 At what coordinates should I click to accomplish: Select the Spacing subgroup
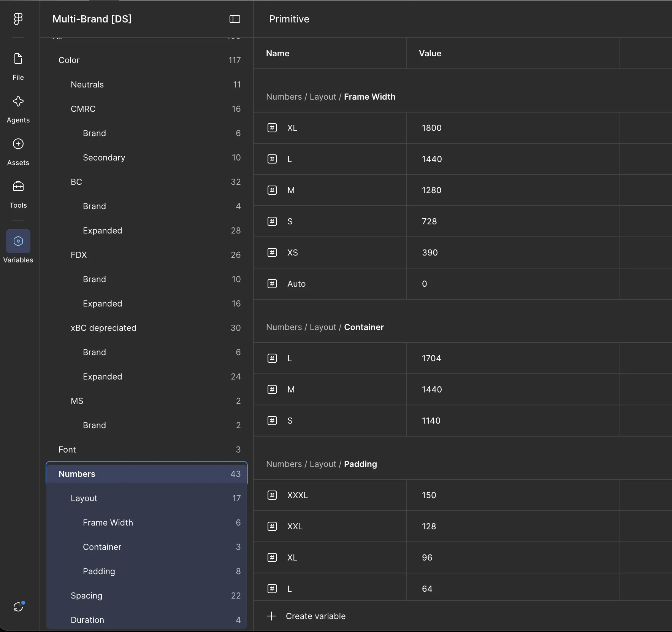point(147,595)
